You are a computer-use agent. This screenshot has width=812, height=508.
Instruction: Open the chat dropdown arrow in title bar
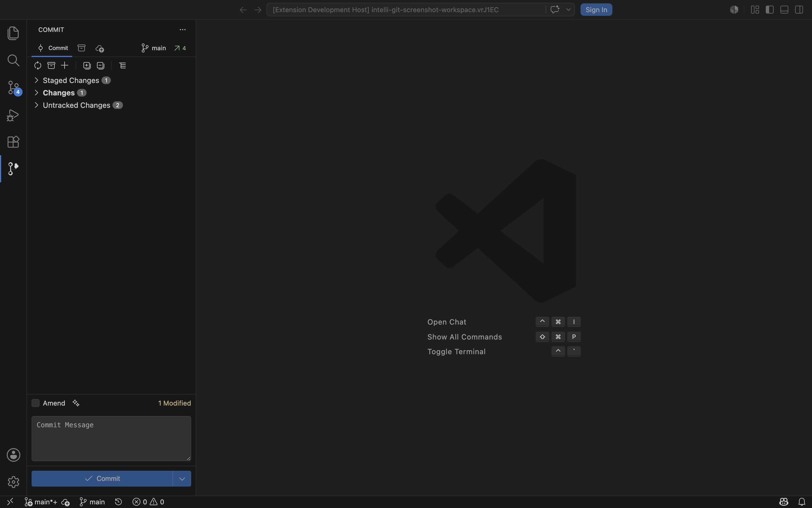(x=568, y=9)
